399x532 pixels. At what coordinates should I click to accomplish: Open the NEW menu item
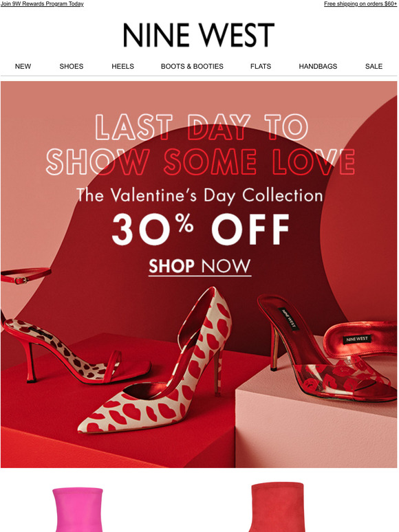(x=23, y=67)
